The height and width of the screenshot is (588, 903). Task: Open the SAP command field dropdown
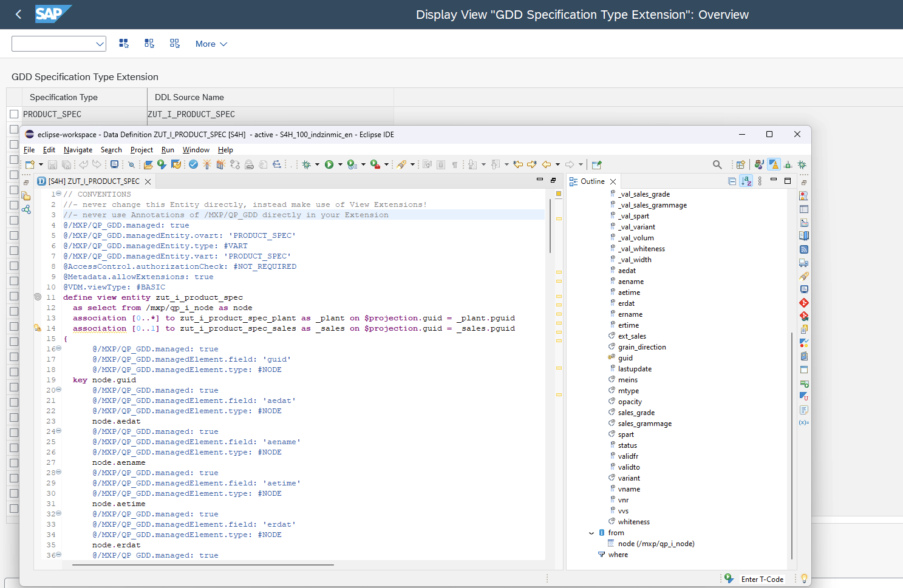point(100,44)
